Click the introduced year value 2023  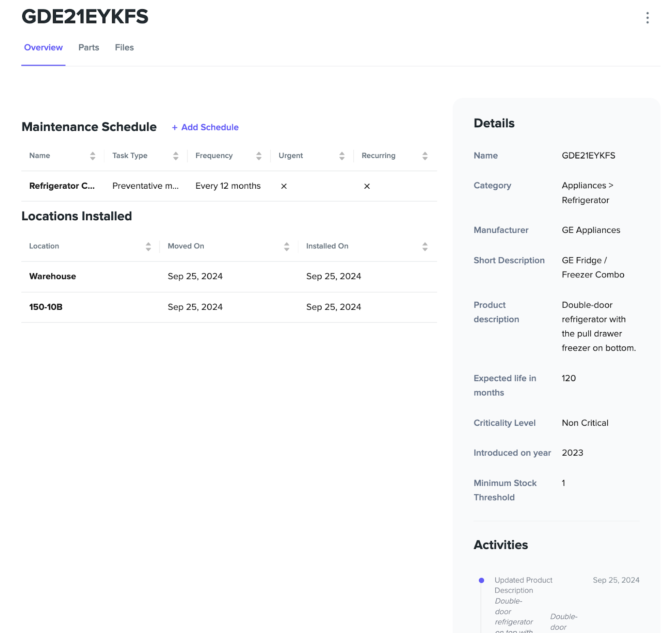pyautogui.click(x=572, y=453)
